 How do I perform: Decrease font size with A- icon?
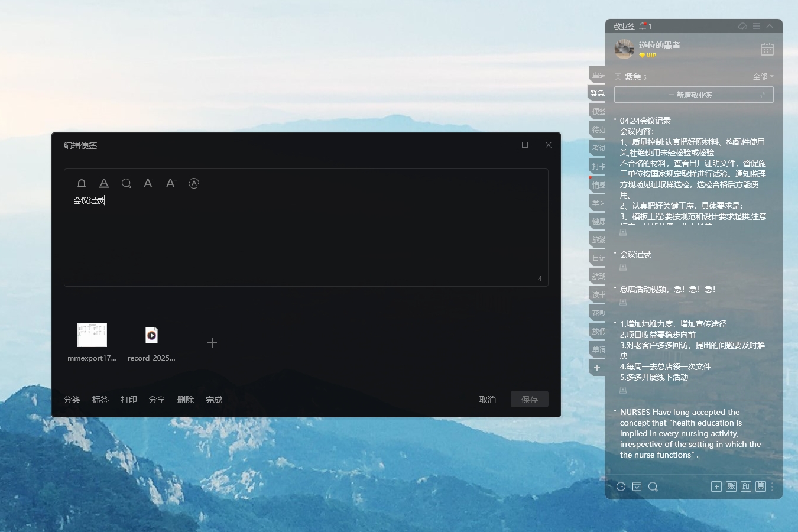pyautogui.click(x=171, y=183)
